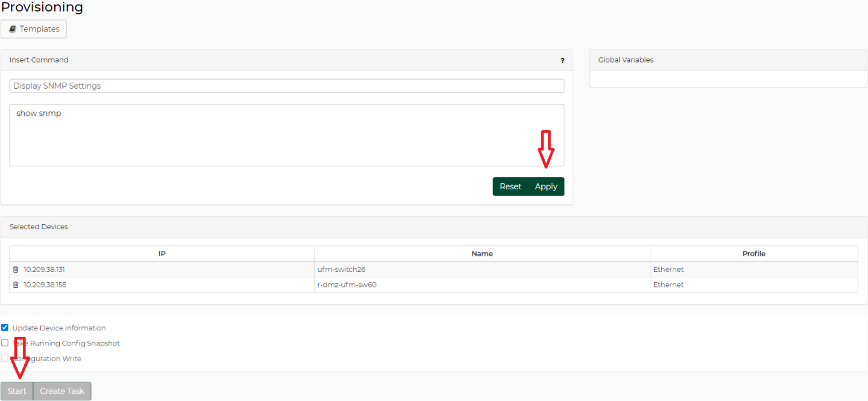The image size is (868, 401).
Task: Delete device 10.209.38.131 using trash icon
Action: [16, 270]
